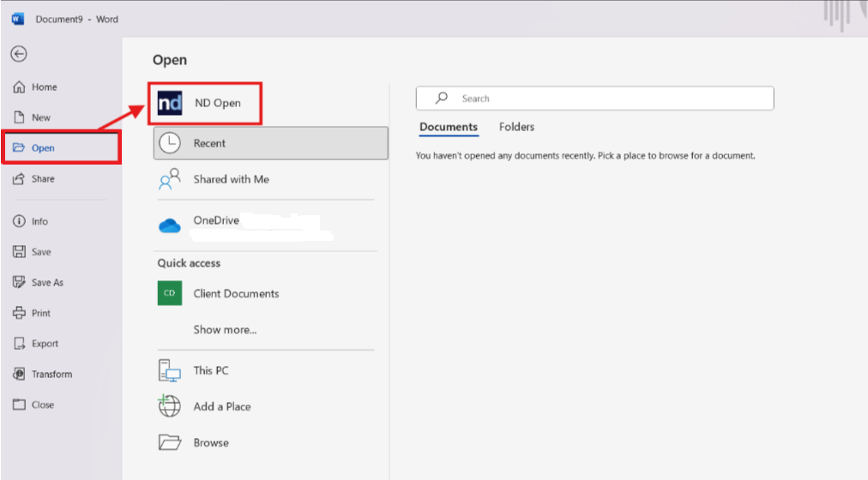Click the Open page heading
Viewport: 868px width, 480px height.
point(170,60)
